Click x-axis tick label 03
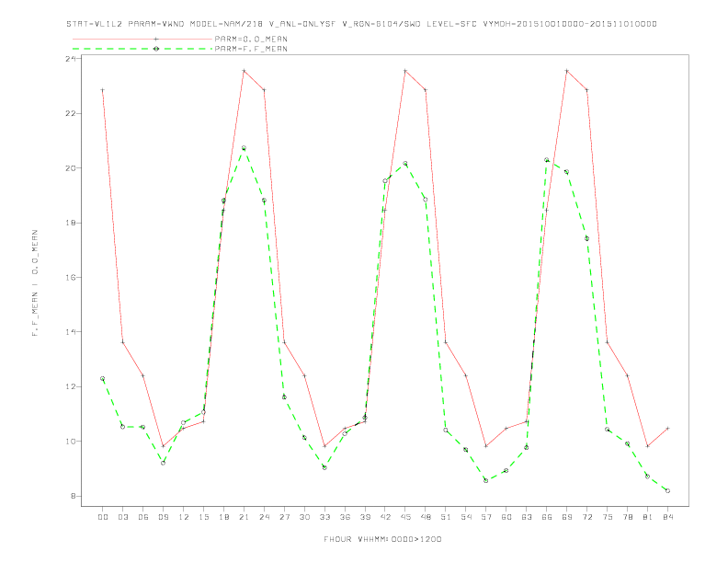 tap(122, 517)
